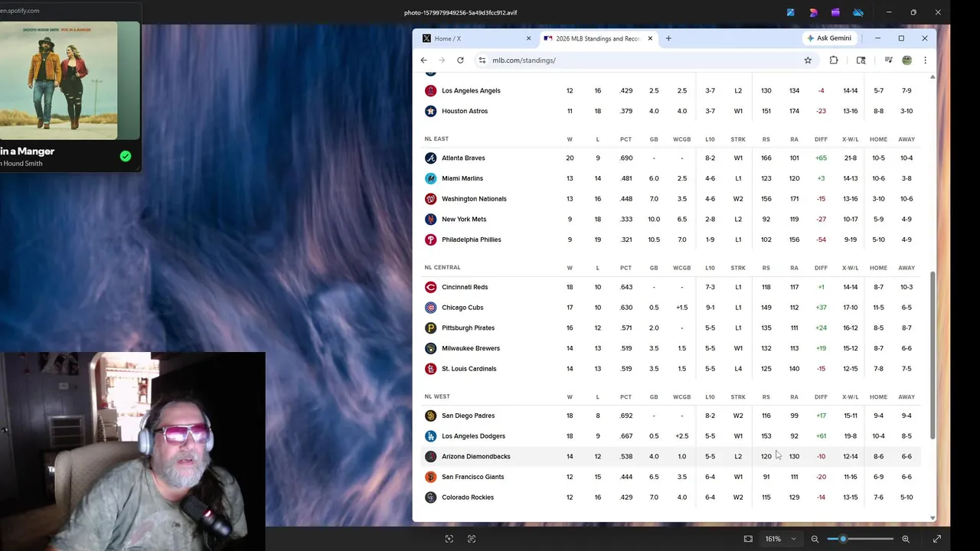Click Ask Gemini button

(x=828, y=38)
